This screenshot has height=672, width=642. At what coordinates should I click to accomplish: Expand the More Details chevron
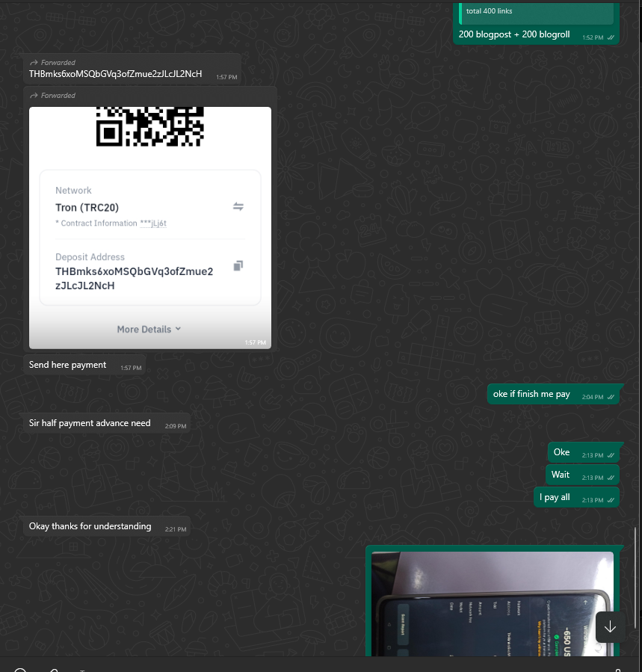click(x=178, y=329)
